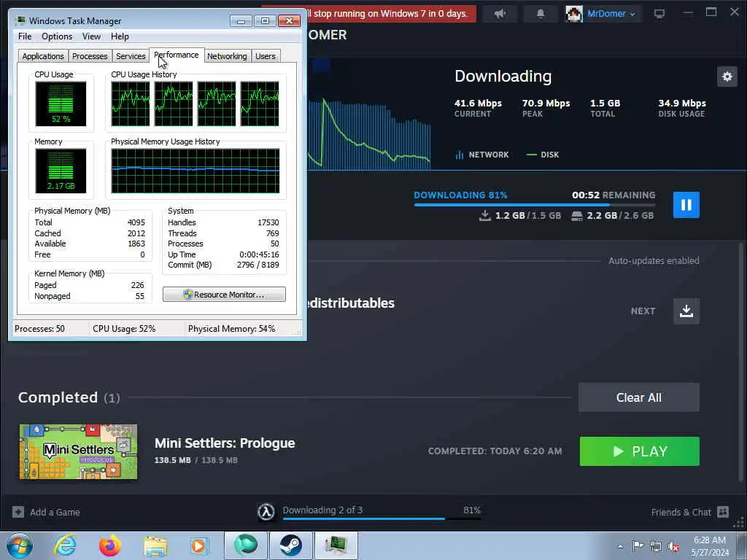
Task: Play Mini Settlers: Prologue
Action: [x=639, y=451]
